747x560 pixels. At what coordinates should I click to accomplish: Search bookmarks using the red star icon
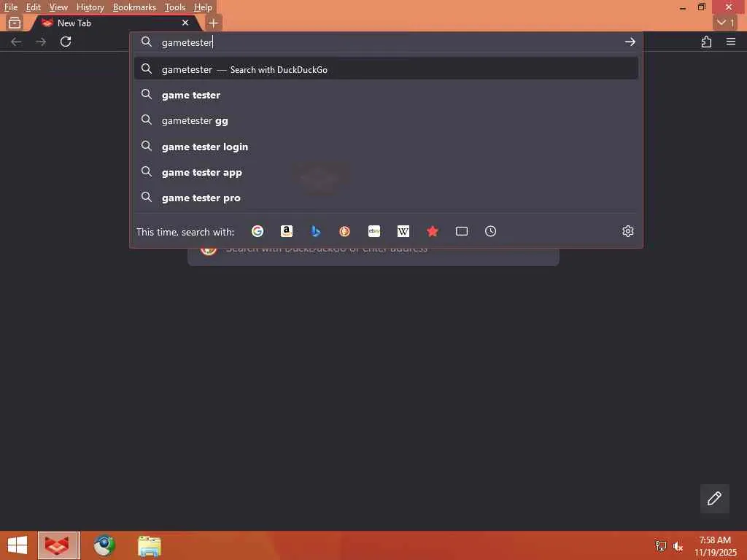pos(432,231)
